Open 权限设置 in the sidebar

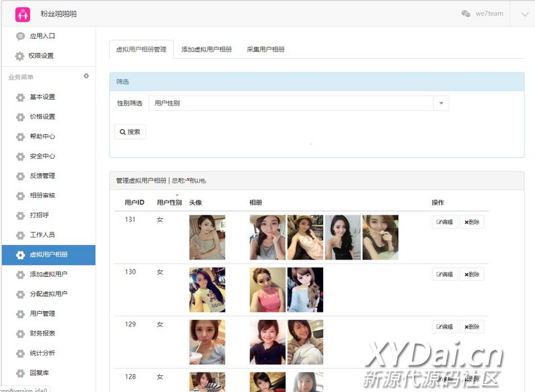click(41, 56)
